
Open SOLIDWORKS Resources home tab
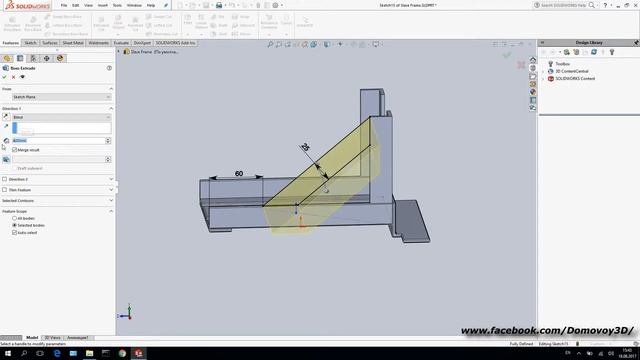[x=533, y=60]
